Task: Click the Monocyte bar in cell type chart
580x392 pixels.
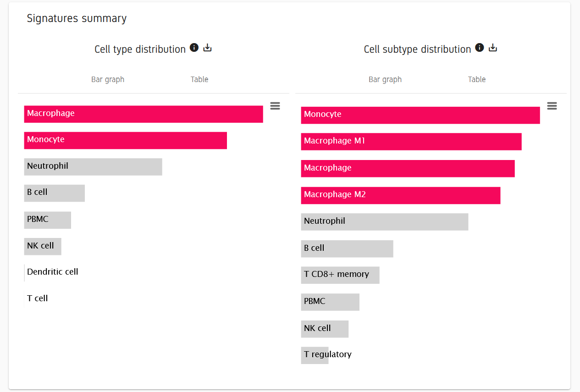Action: 125,140
